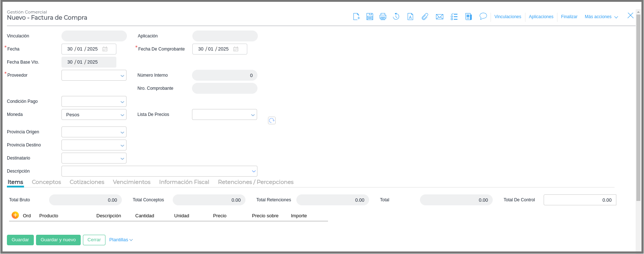
Task: Click the new document icon
Action: [x=356, y=17]
